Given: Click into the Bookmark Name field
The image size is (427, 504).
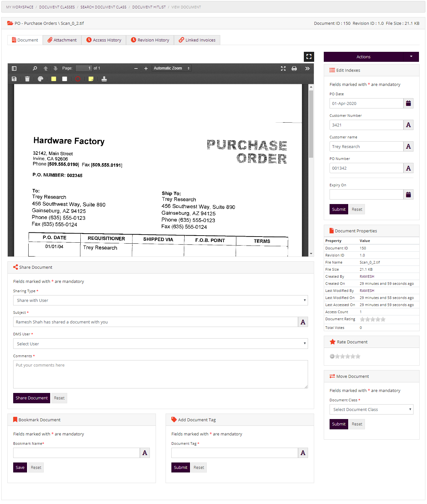Looking at the screenshot, I should tap(77, 453).
